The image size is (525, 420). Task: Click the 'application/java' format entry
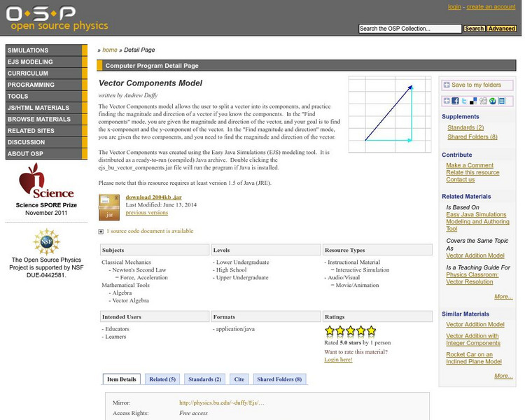pyautogui.click(x=235, y=329)
